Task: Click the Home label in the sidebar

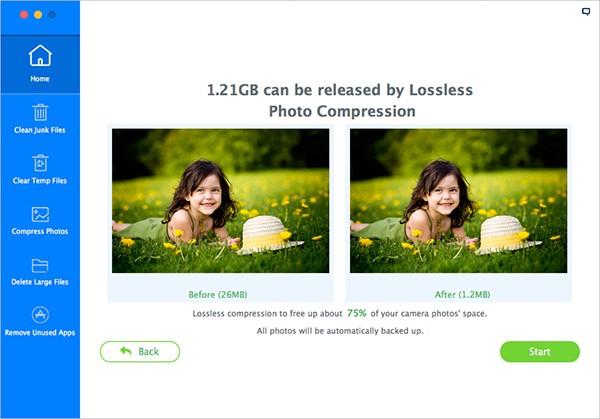Action: click(x=40, y=79)
